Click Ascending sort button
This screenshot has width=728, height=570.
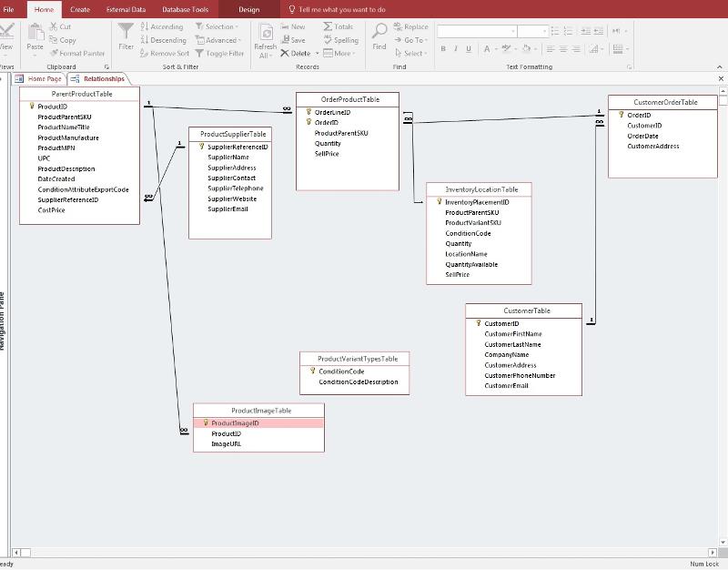point(161,27)
